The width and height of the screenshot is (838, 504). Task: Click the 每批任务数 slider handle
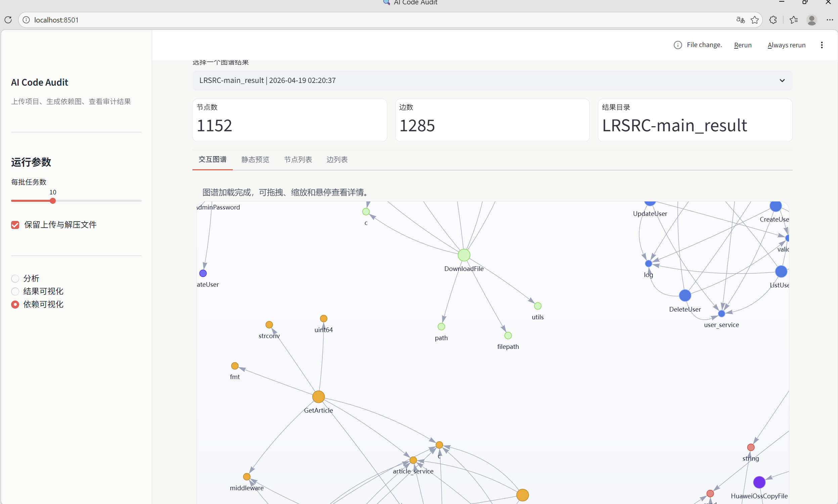(x=53, y=201)
